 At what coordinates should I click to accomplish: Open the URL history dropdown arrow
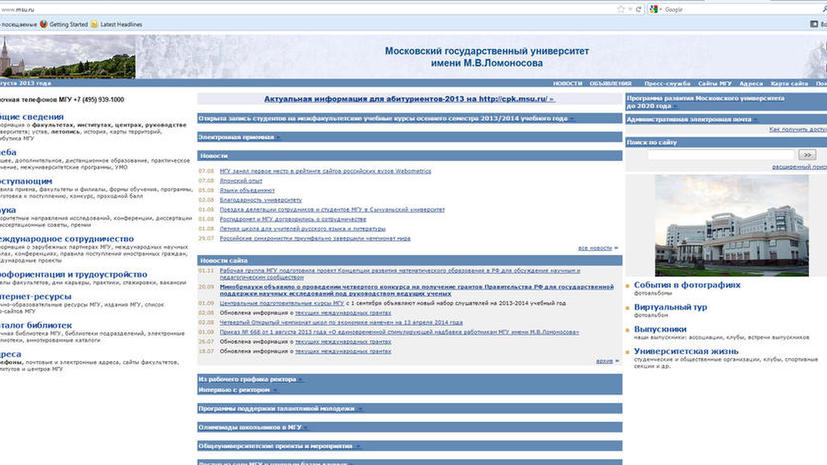click(x=630, y=9)
